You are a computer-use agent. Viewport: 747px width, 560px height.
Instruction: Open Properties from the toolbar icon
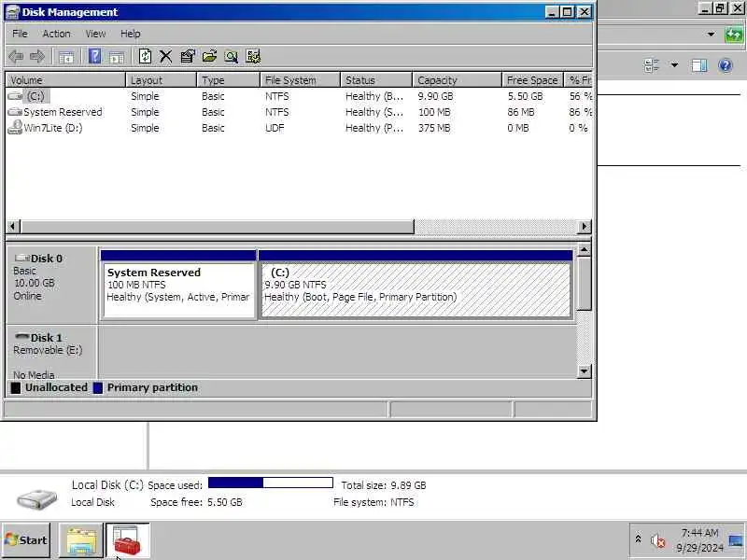[188, 57]
